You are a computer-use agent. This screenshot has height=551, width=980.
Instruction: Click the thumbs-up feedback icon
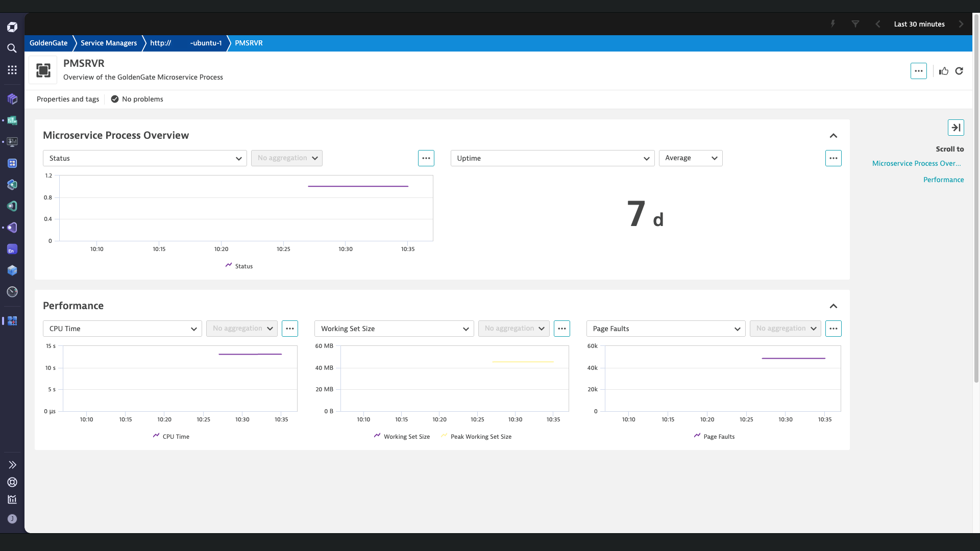944,71
